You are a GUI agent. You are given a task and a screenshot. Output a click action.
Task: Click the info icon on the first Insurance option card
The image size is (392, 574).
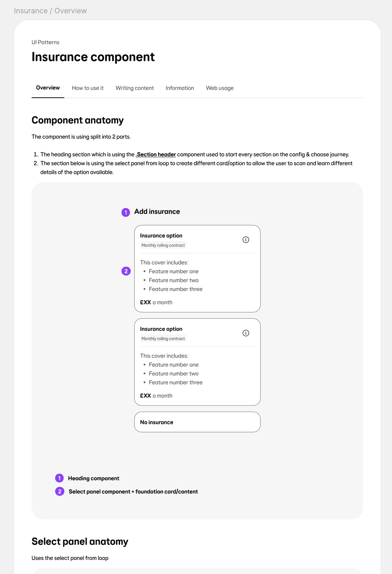click(x=246, y=240)
